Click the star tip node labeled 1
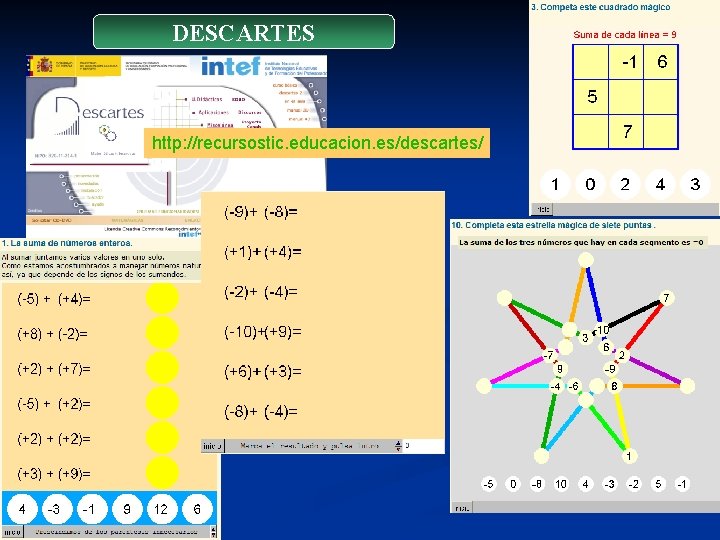The image size is (720, 540). coord(629,456)
